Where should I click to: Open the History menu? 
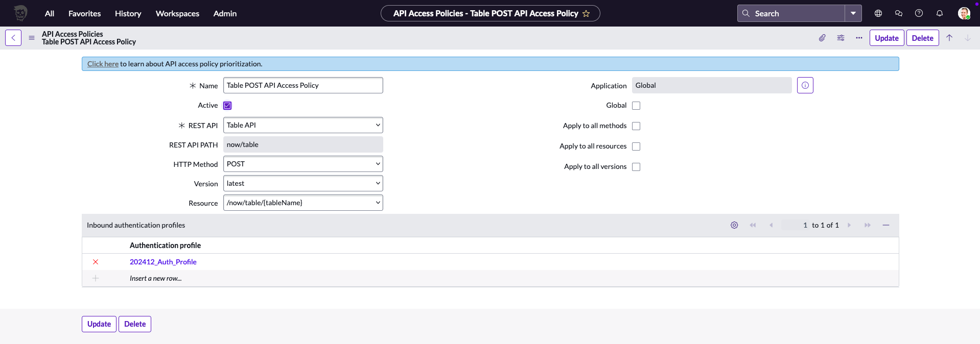[x=128, y=13]
